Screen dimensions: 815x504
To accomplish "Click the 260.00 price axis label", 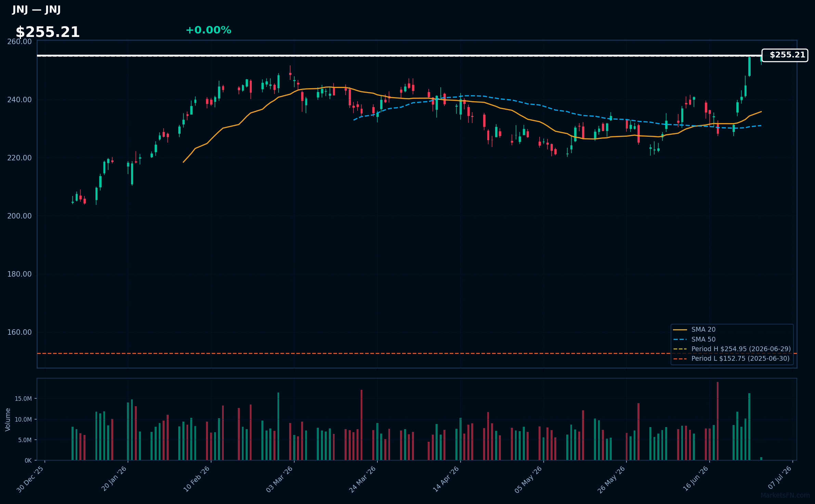I will [20, 42].
